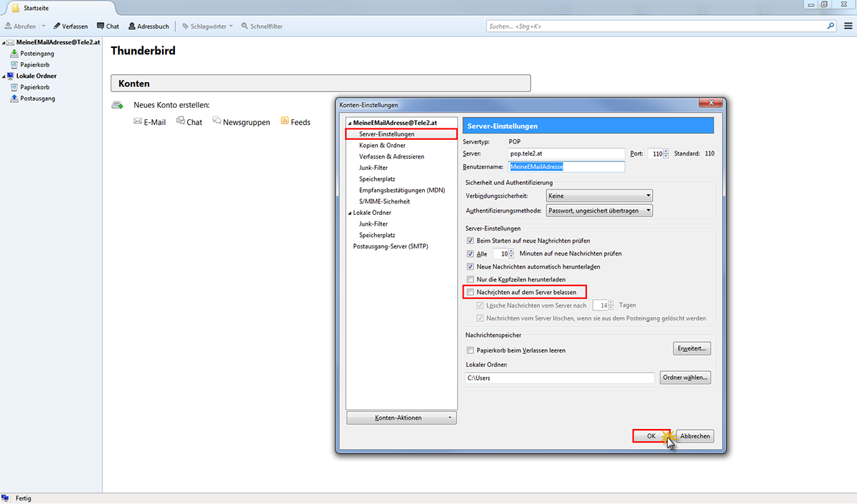Open Chat from the toolbar
Image resolution: width=857 pixels, height=504 pixels.
[x=108, y=26]
